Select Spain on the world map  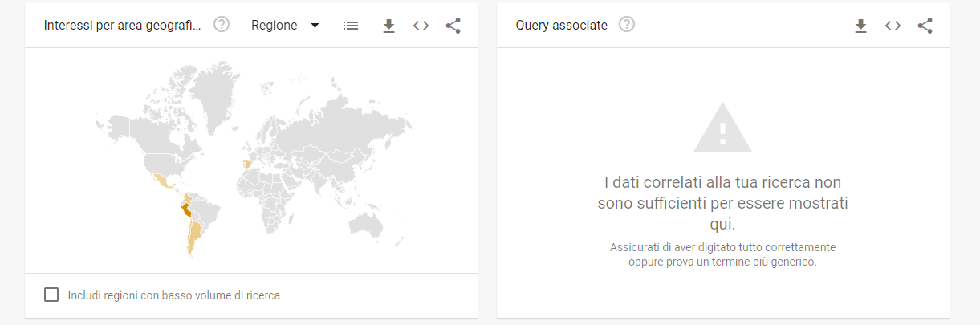247,165
